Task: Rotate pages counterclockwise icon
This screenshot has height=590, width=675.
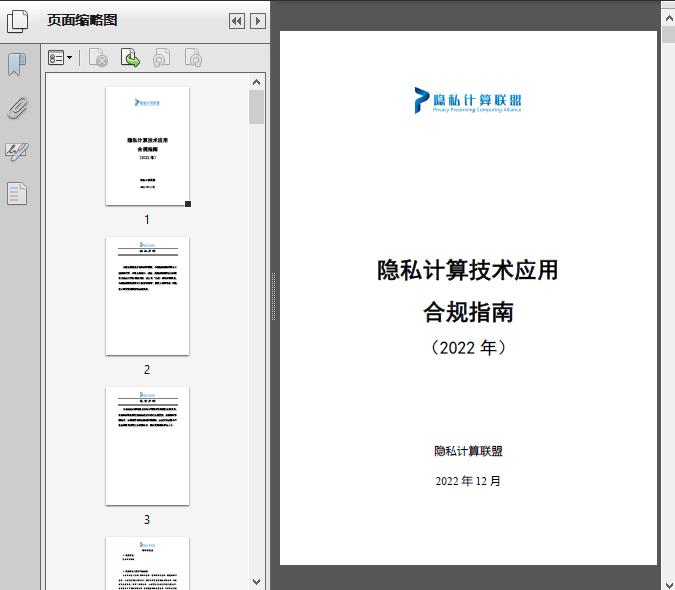Action: (161, 58)
